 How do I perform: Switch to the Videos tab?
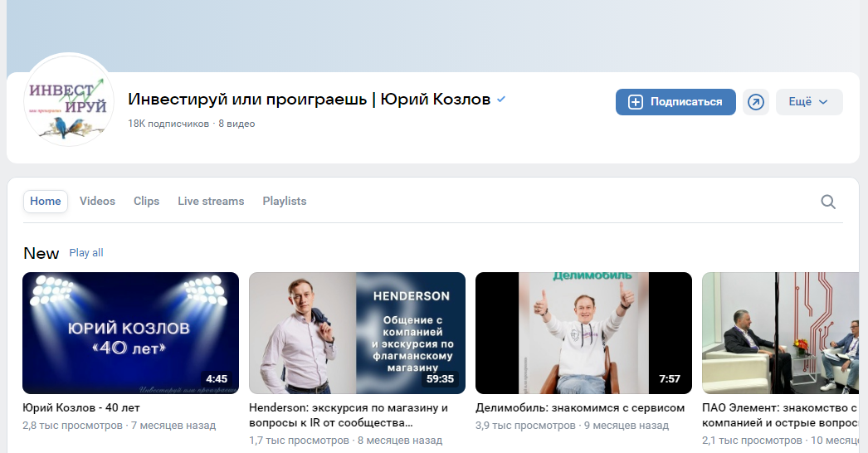97,201
